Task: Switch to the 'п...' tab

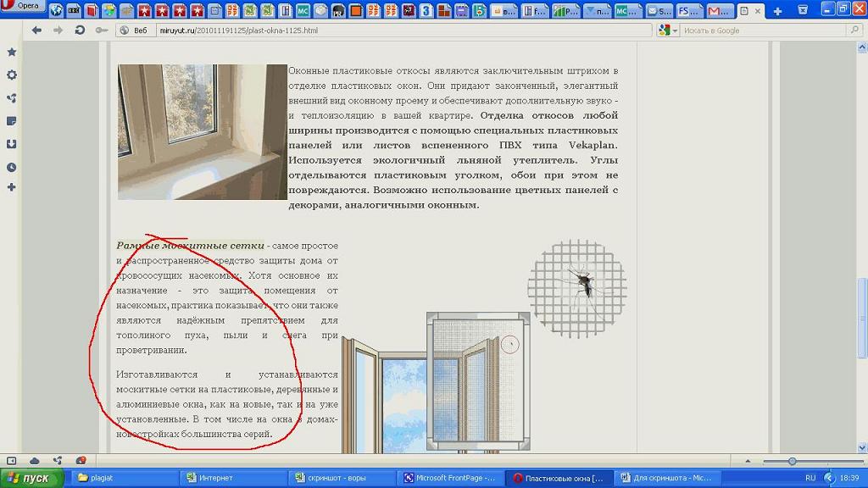Action: point(597,10)
